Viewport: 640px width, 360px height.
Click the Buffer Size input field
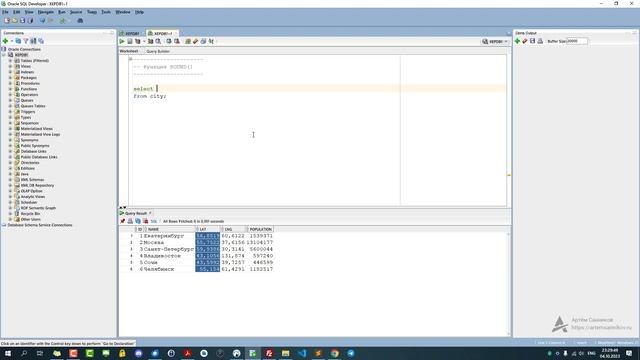click(x=577, y=41)
